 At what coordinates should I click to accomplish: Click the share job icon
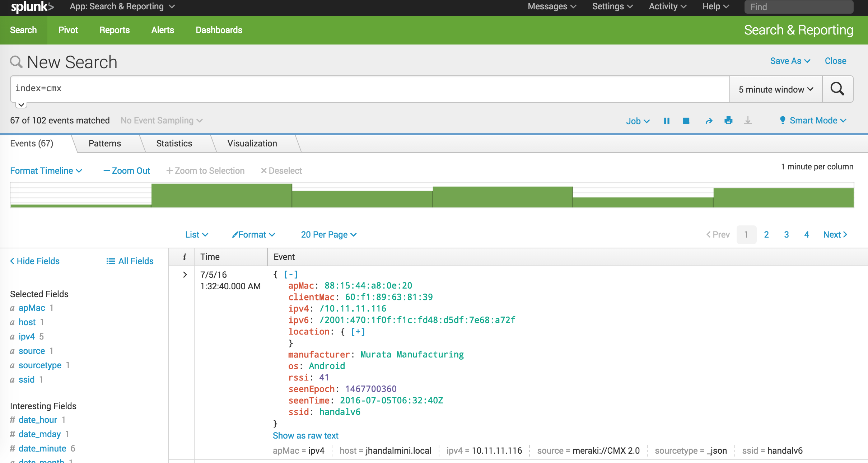coord(708,121)
